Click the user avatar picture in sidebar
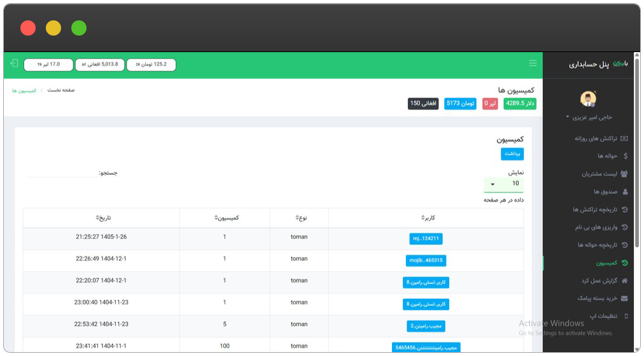The height and width of the screenshot is (356, 644). point(588,99)
